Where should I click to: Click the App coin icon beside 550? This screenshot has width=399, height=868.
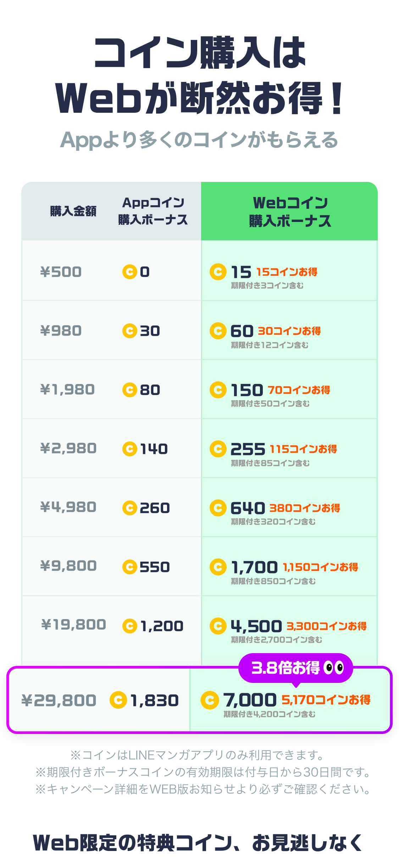129,567
